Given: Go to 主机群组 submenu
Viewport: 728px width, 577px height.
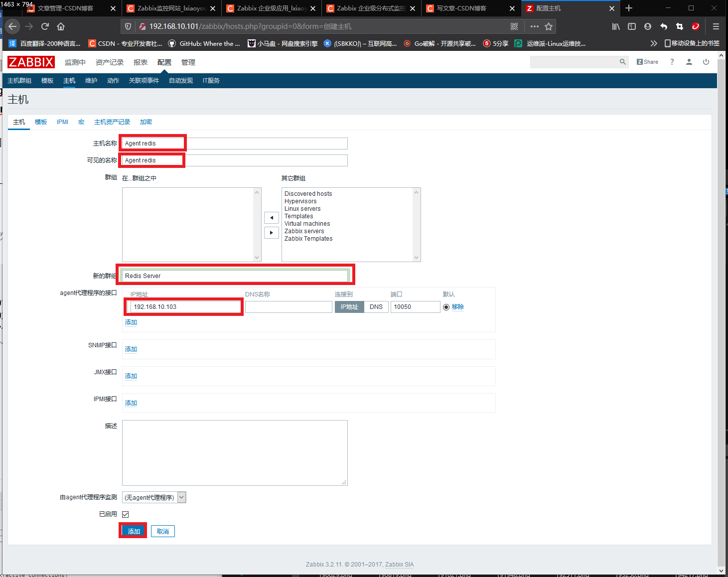Looking at the screenshot, I should coord(19,81).
